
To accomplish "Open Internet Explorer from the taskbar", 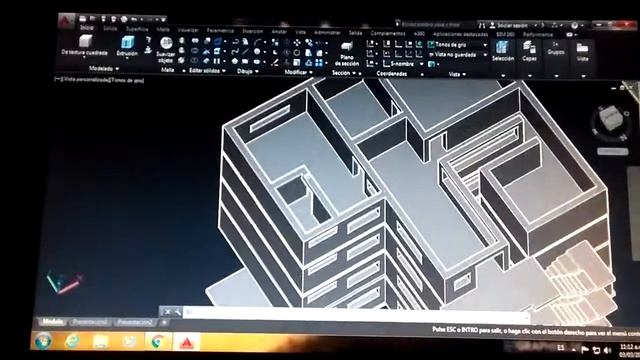I will [x=72, y=341].
